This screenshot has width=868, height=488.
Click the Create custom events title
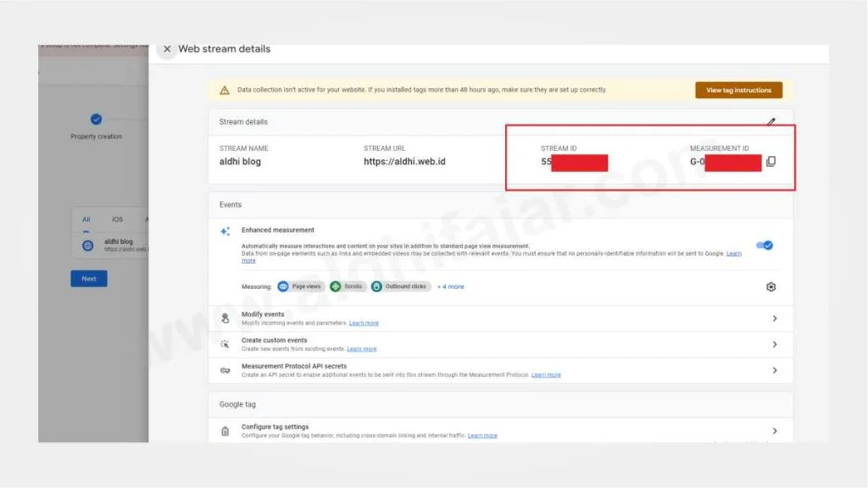click(274, 341)
